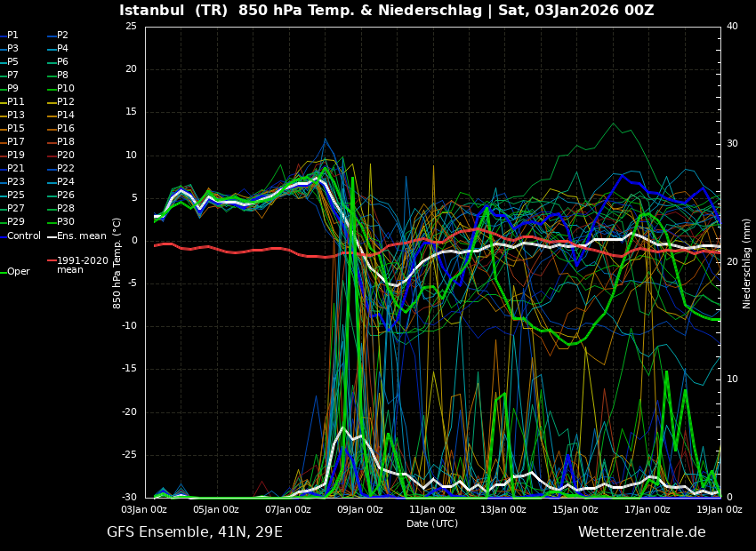Select the Oper legend entry
The image size is (756, 551).
pyautogui.click(x=19, y=272)
